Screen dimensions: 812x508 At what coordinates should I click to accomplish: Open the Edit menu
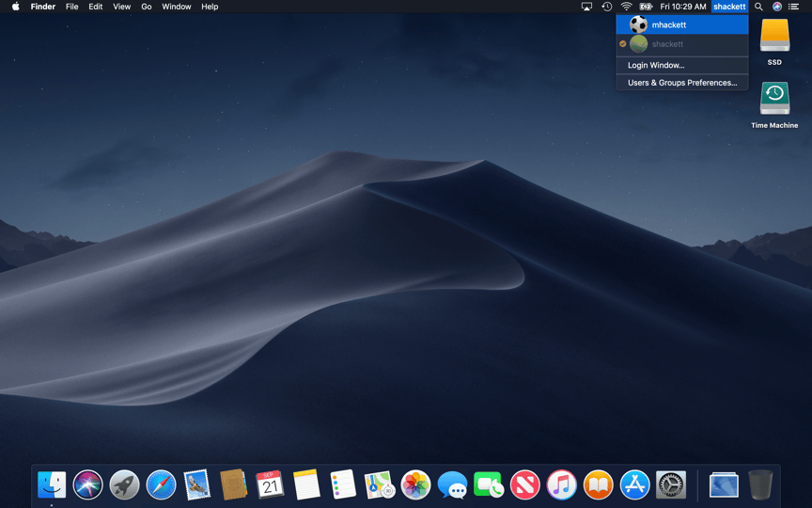(x=95, y=7)
